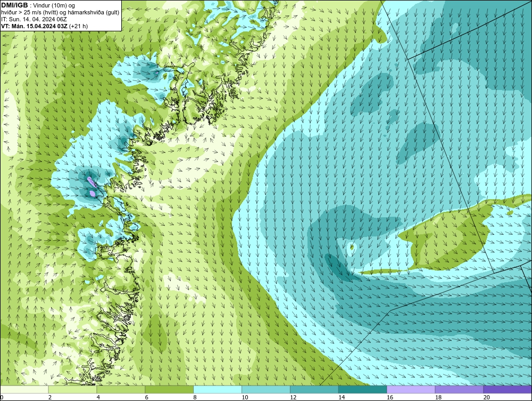Click the DMI/IGB title text
The height and width of the screenshot is (401, 532).
[14, 5]
